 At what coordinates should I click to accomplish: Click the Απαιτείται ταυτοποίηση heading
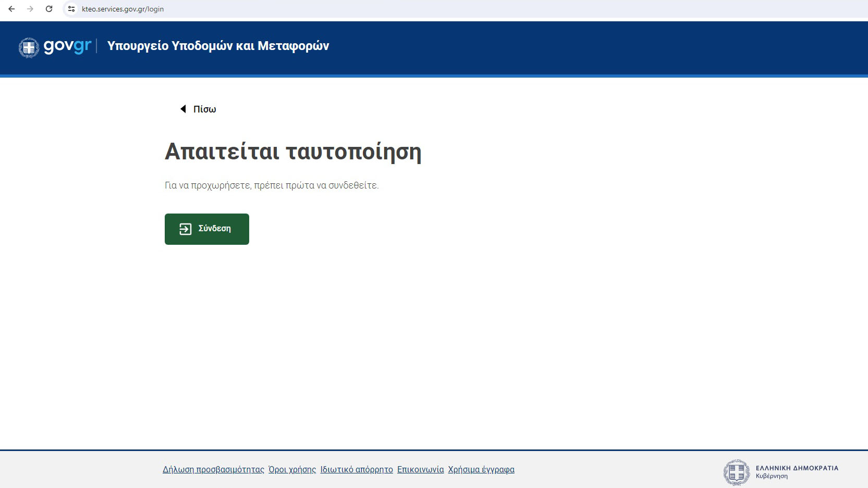click(x=293, y=152)
